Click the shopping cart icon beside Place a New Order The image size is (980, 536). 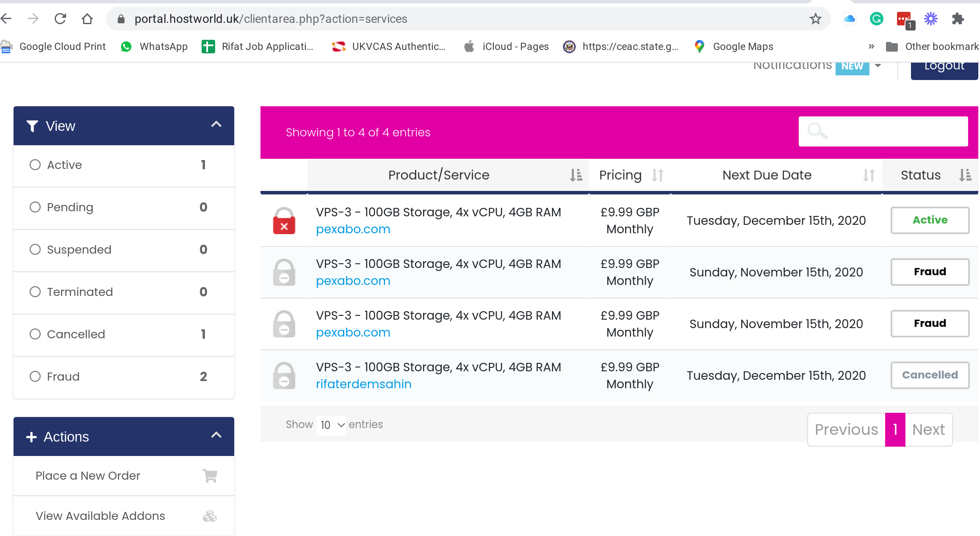210,476
